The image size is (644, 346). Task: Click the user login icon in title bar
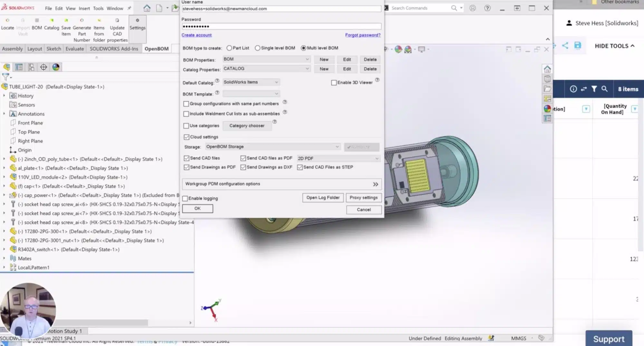(473, 8)
